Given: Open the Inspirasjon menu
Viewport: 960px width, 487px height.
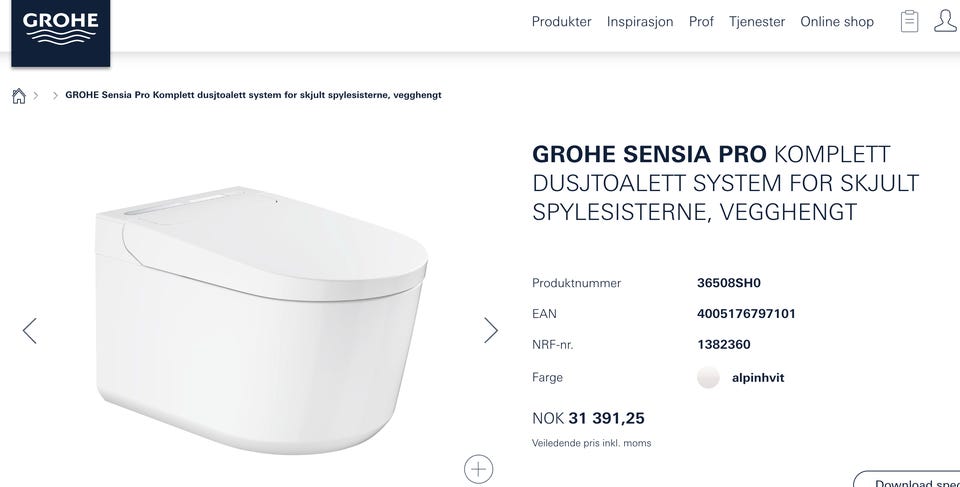Looking at the screenshot, I should pos(640,21).
